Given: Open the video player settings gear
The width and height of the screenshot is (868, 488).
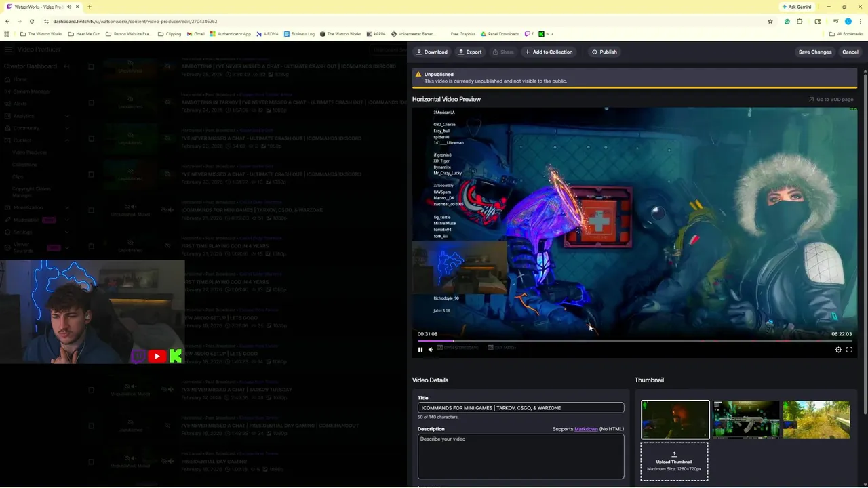Looking at the screenshot, I should 838,350.
